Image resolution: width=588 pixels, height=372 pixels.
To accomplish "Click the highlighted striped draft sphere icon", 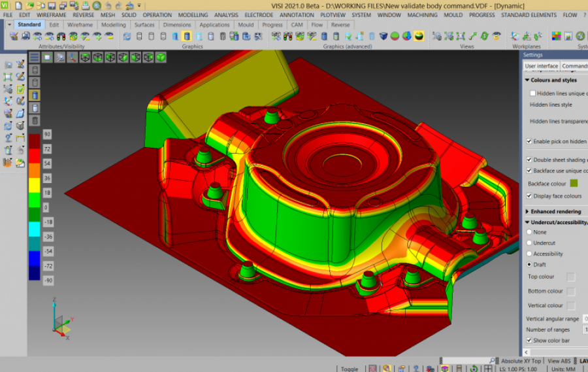I will [x=419, y=36].
